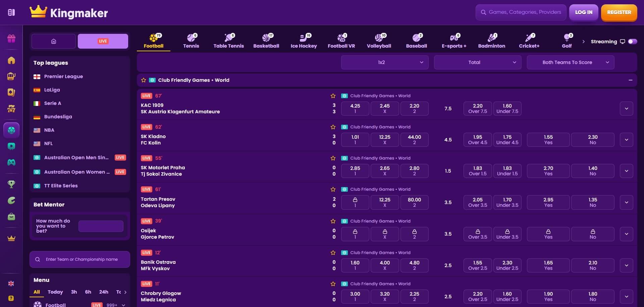This screenshot has height=307, width=644.
Task: Open the Promotions gift icon
Action: (11, 39)
